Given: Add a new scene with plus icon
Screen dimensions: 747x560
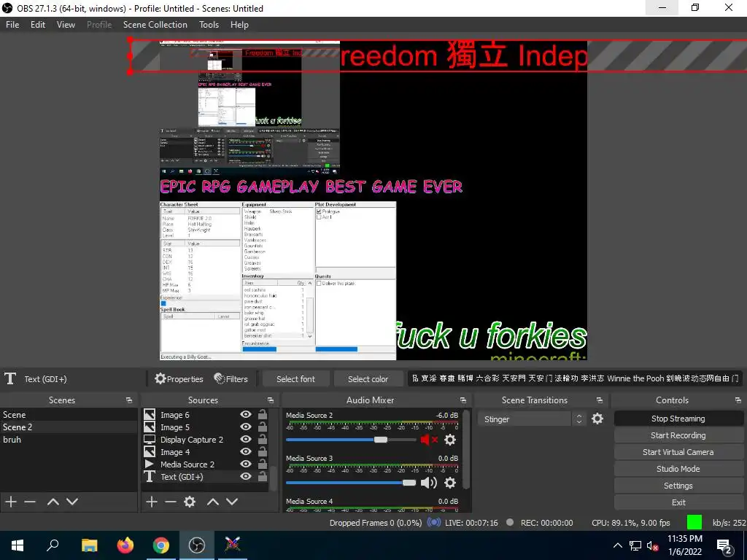Looking at the screenshot, I should (10, 502).
